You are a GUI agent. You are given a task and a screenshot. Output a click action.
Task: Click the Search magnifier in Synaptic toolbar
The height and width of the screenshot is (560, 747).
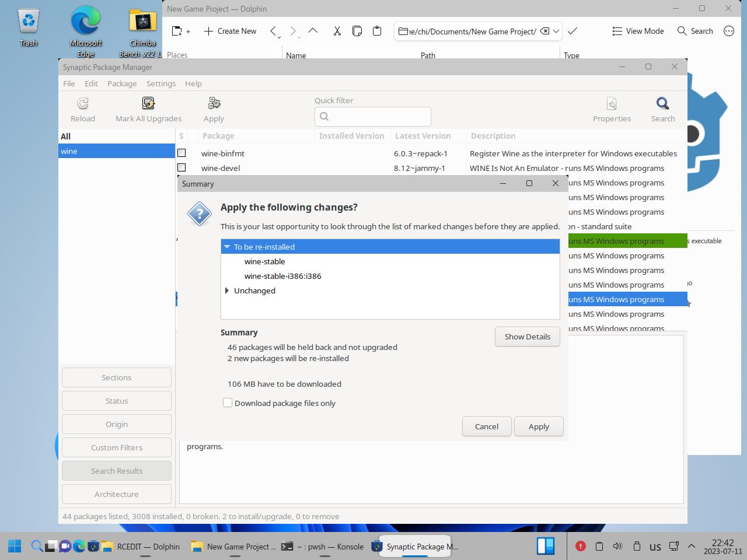coord(662,104)
